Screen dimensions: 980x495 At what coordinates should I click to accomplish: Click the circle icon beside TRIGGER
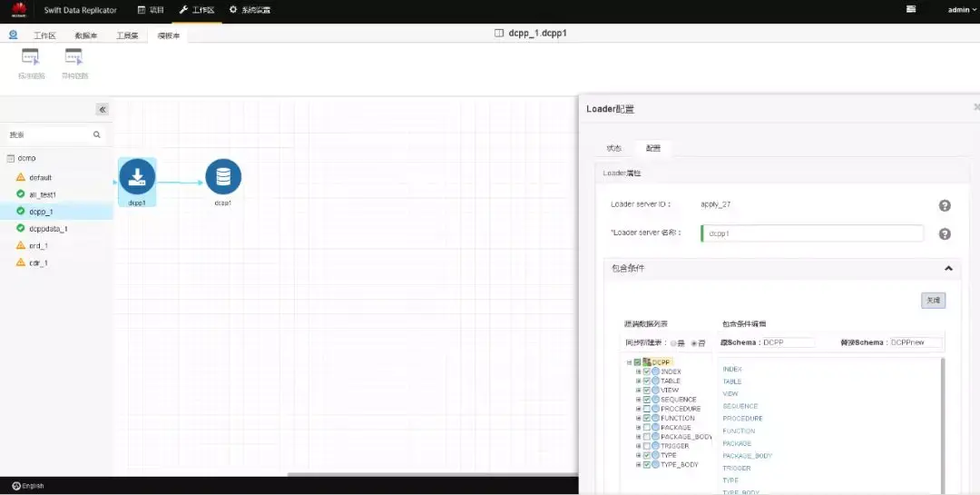(x=656, y=446)
